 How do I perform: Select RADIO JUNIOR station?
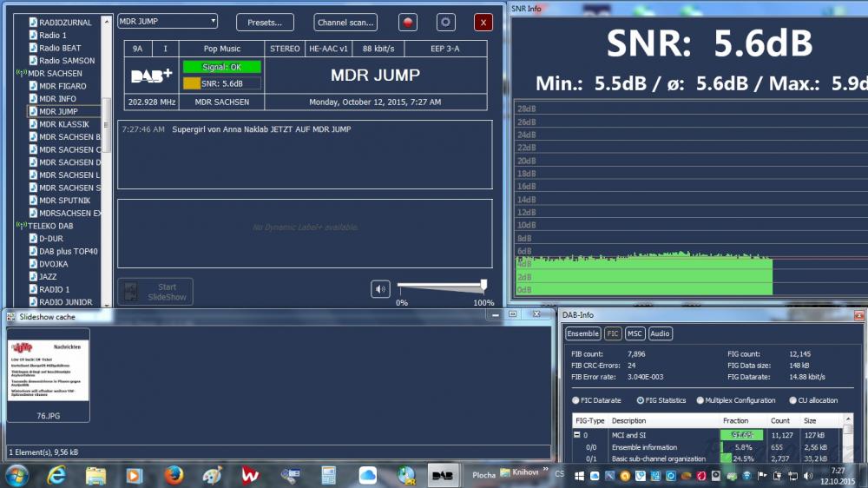click(65, 302)
